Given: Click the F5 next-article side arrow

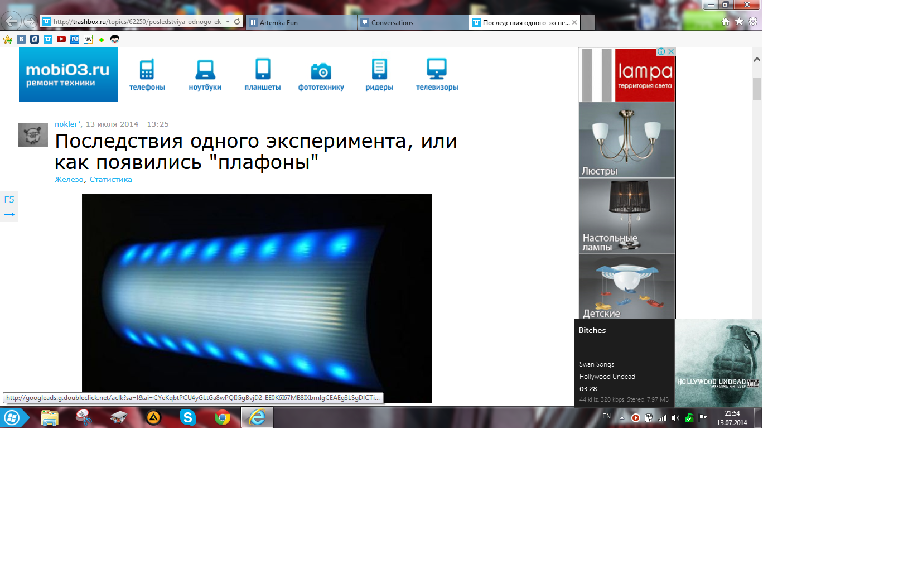Looking at the screenshot, I should [9, 206].
